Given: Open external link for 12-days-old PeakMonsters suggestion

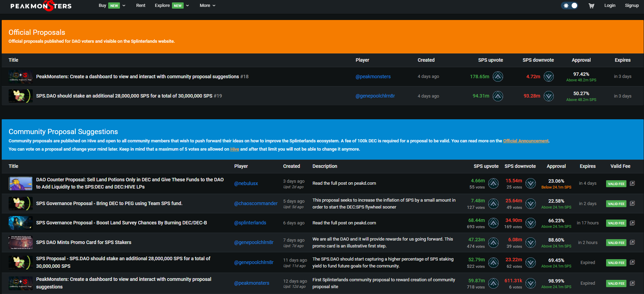Looking at the screenshot, I should [x=632, y=283].
